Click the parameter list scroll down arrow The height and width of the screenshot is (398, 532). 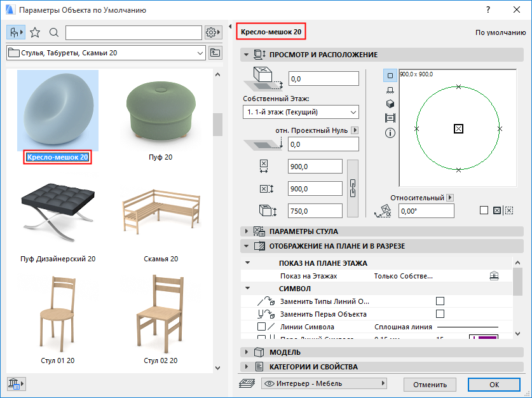tap(518, 334)
